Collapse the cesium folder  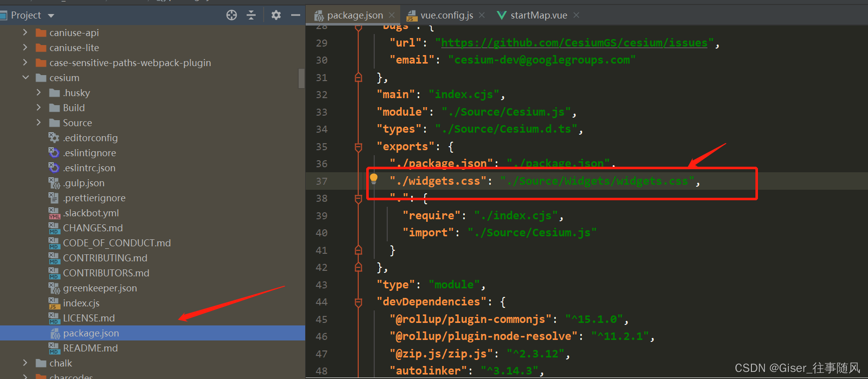pyautogui.click(x=25, y=78)
